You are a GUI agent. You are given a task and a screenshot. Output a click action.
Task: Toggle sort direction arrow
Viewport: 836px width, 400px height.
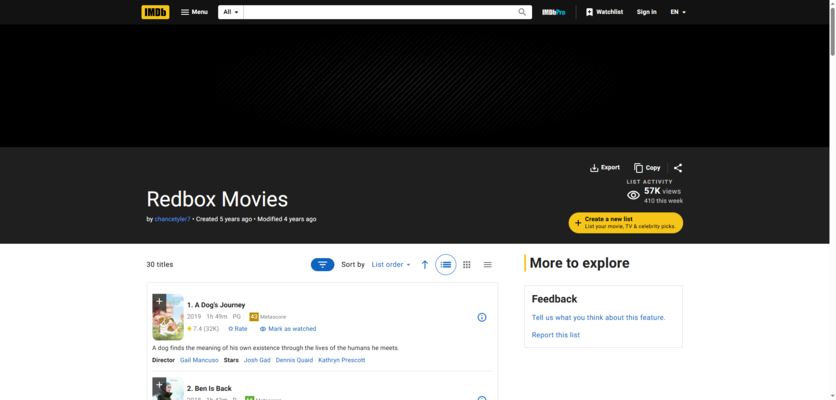click(425, 264)
